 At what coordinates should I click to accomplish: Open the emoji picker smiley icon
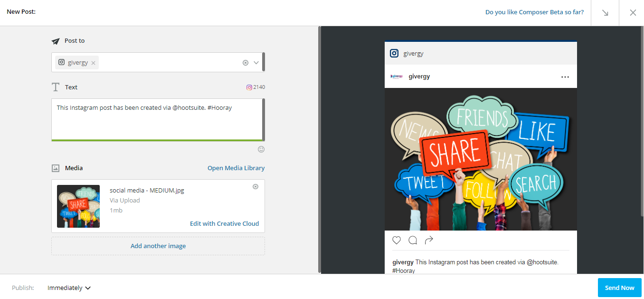pos(261,149)
